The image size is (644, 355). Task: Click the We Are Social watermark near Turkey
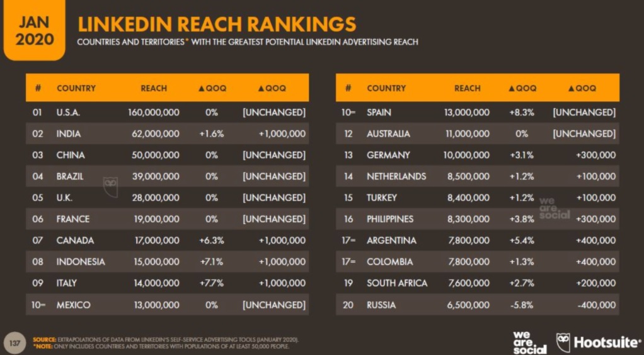click(555, 208)
